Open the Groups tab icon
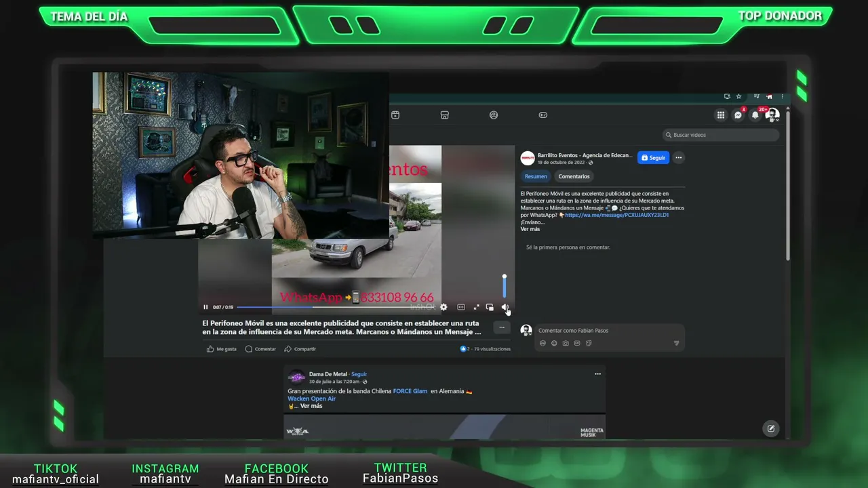 tap(494, 115)
